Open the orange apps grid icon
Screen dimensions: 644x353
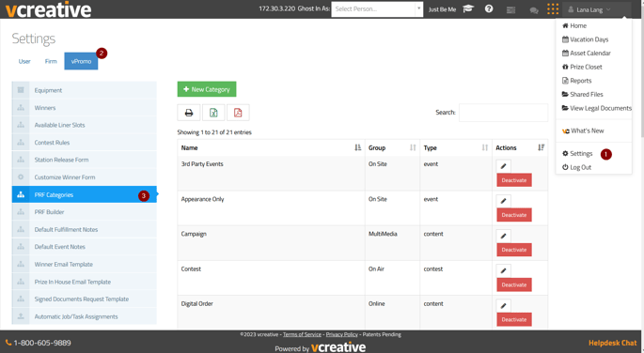point(553,9)
